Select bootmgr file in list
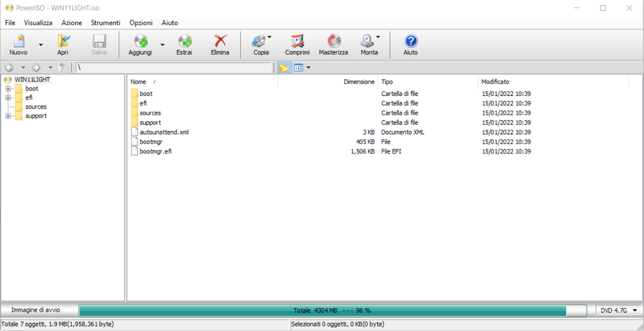644x331 pixels. pos(151,142)
